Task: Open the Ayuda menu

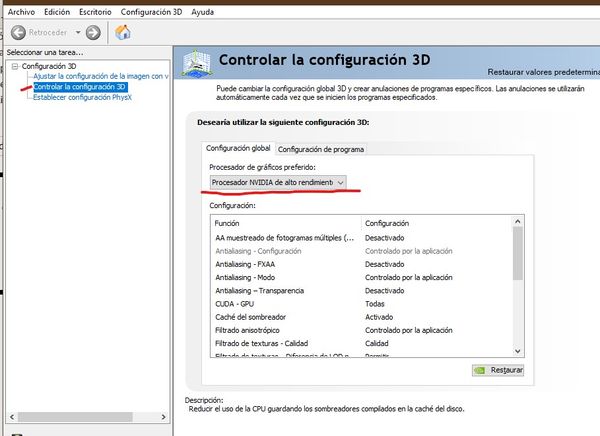Action: (x=202, y=12)
